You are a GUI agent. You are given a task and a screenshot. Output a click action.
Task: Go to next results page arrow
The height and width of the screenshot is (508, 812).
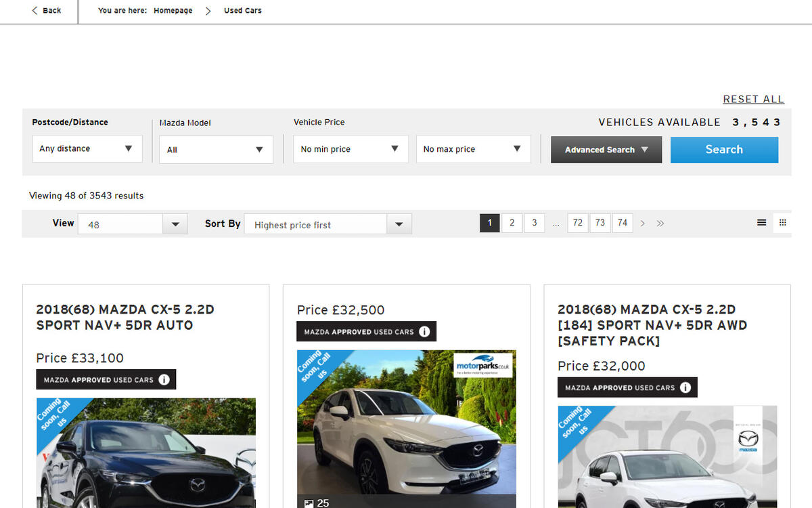[641, 222]
